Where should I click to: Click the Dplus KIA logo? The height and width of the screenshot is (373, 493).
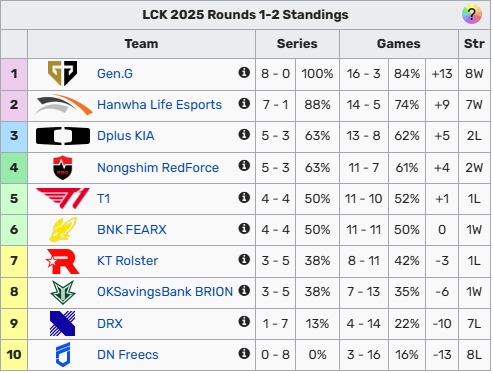[x=63, y=136]
